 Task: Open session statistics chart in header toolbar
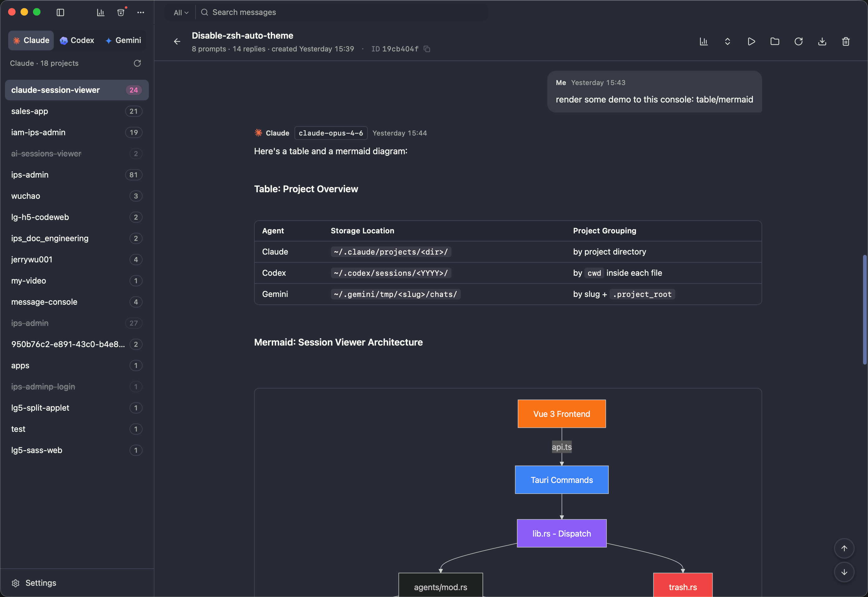point(704,41)
